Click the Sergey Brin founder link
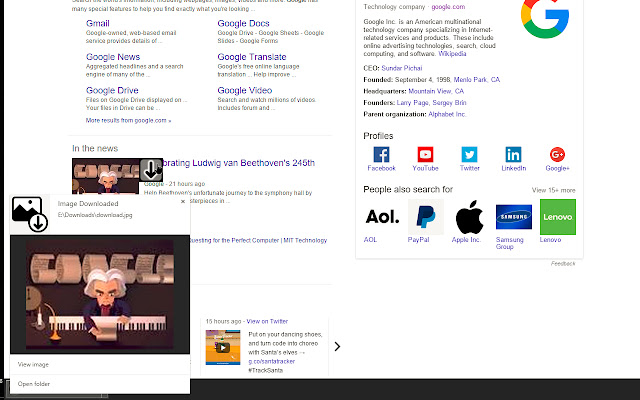 click(449, 102)
